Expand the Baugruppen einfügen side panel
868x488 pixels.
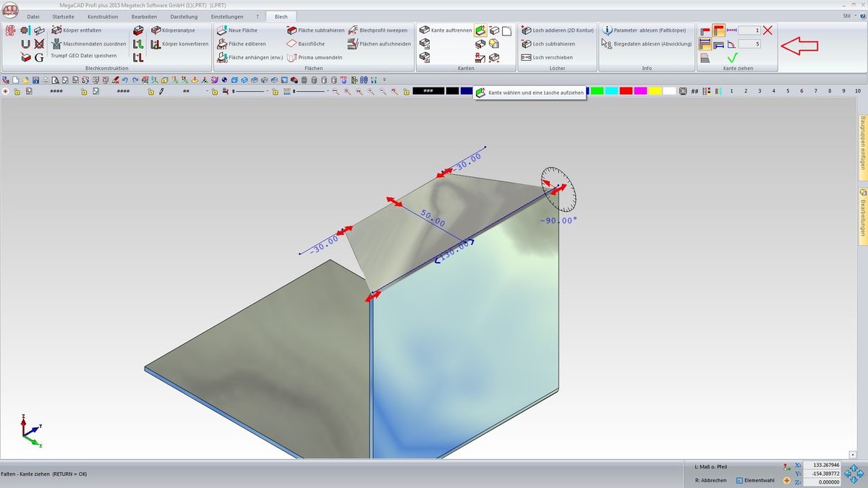[x=862, y=142]
